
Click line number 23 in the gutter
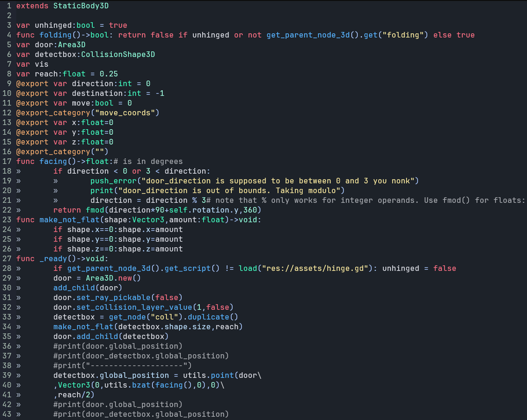[x=7, y=220]
